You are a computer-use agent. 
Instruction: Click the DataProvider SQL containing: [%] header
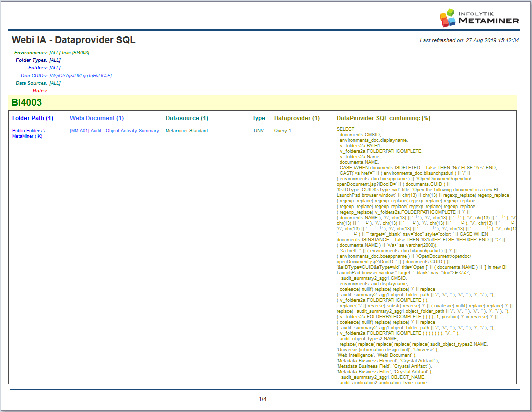tap(384, 118)
